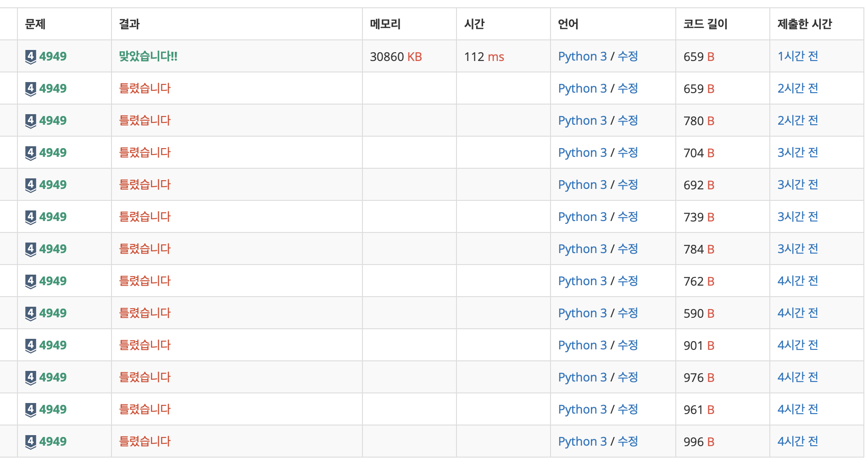Click 틀렸습니다 result in the 704 B row
Image resolution: width=868 pixels, height=464 pixels.
(145, 153)
